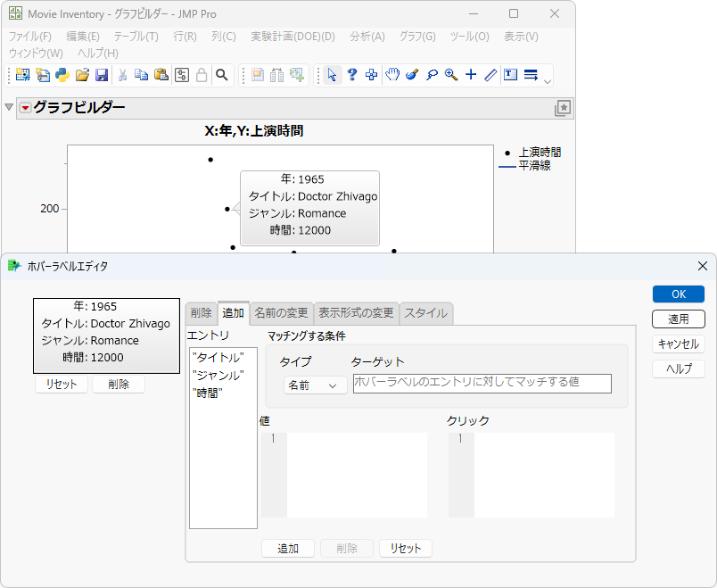Viewport: 717px width, 588px height.
Task: Choose the diagonal line drawing tool
Action: [x=490, y=75]
